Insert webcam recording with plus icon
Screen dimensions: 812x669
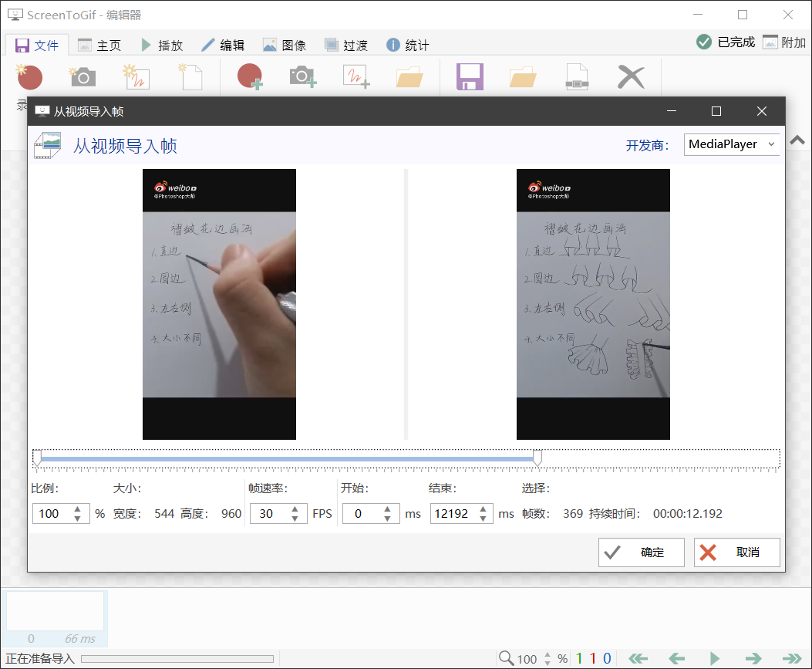(x=303, y=77)
